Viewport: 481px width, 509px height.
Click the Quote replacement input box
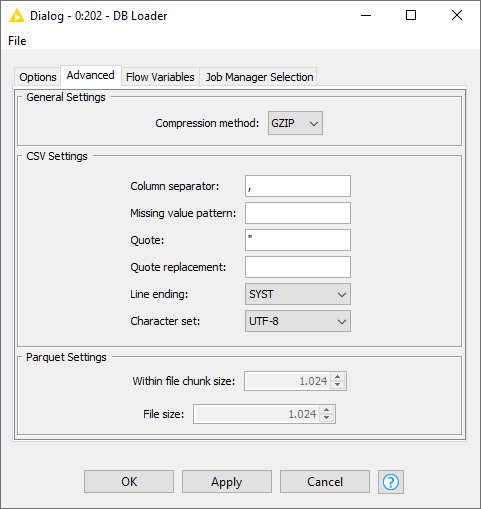tap(298, 267)
